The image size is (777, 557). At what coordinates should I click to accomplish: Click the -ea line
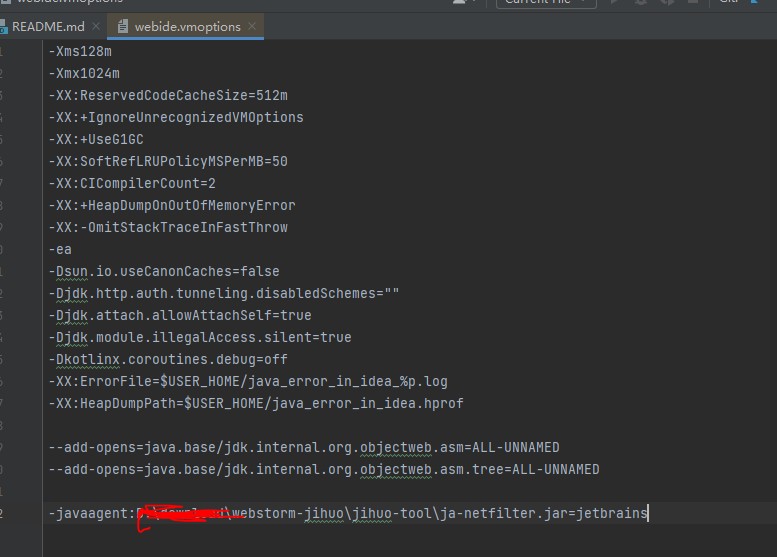60,249
